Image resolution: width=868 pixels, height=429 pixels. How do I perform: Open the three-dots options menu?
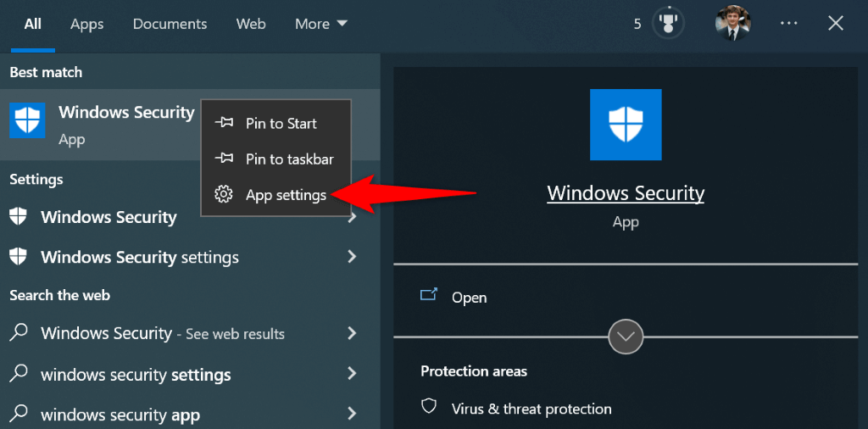click(789, 24)
